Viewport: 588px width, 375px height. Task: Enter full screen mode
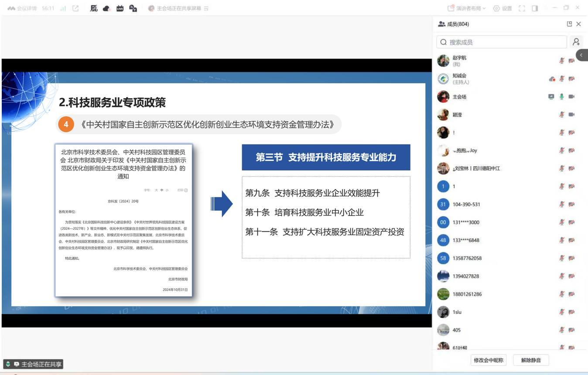522,8
